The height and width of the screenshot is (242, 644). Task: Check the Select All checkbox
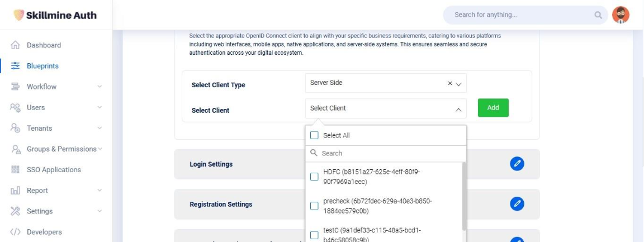click(x=314, y=135)
